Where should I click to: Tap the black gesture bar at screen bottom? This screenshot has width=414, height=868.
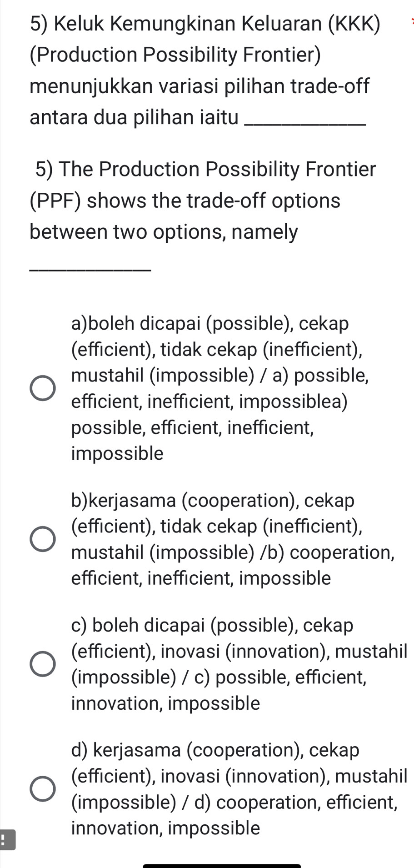point(223,864)
